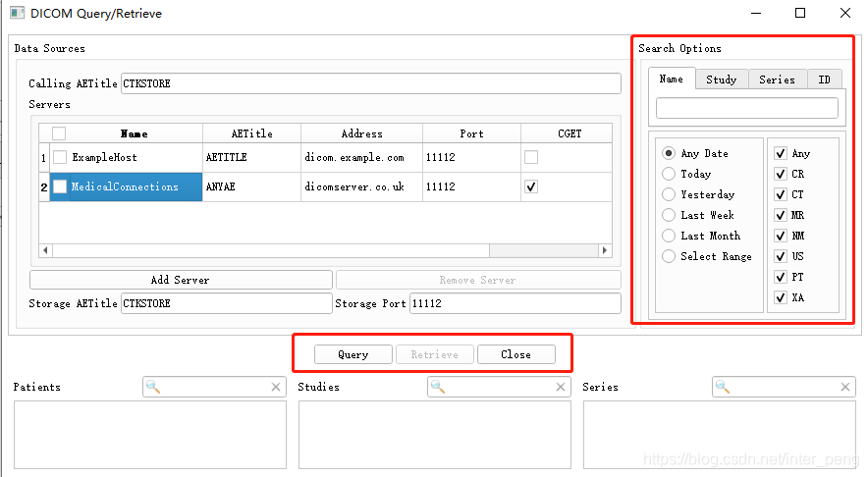868x477 pixels.
Task: Click the DICOM Query/Retrieve window icon
Action: (17, 13)
